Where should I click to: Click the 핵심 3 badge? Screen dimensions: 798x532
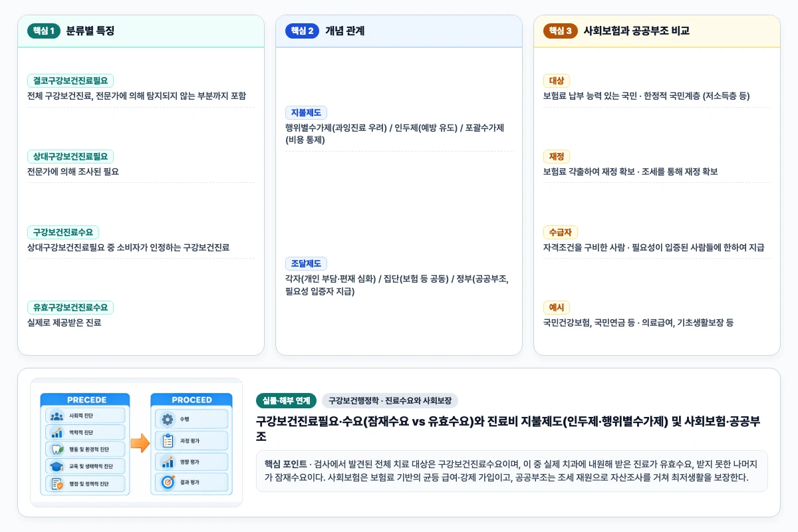point(561,31)
